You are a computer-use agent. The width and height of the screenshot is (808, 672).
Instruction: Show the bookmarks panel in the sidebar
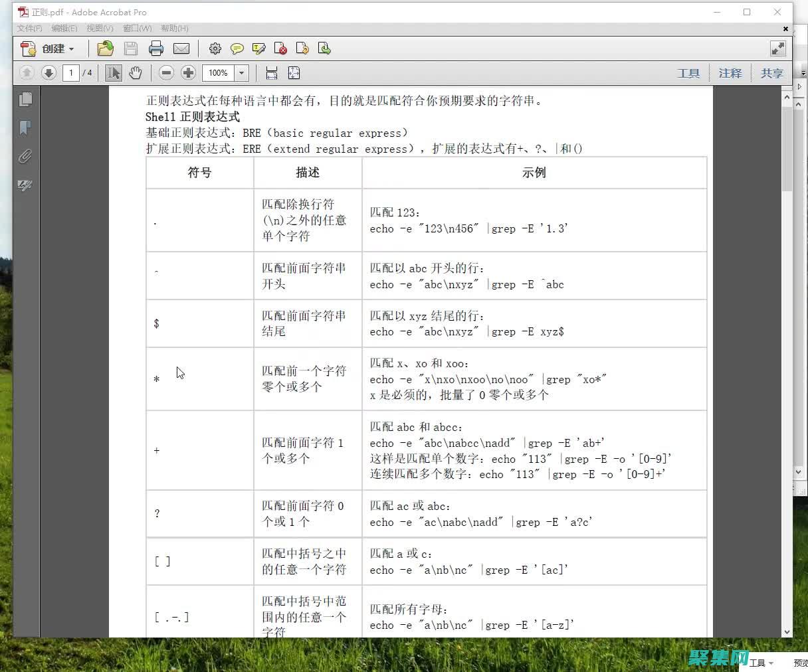click(x=25, y=127)
